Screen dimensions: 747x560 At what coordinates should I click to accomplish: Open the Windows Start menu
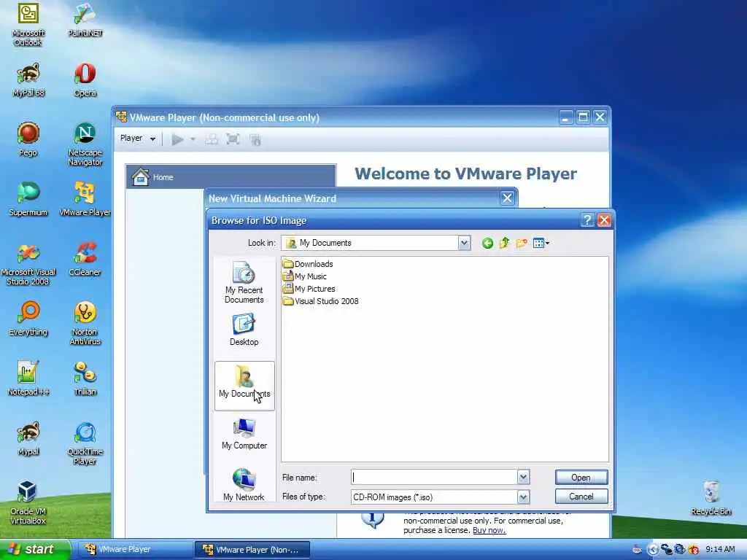click(x=35, y=550)
